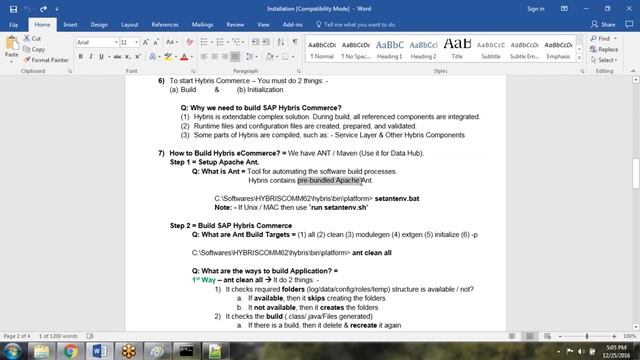
Task: Apply text highlight color
Action: tap(168, 57)
